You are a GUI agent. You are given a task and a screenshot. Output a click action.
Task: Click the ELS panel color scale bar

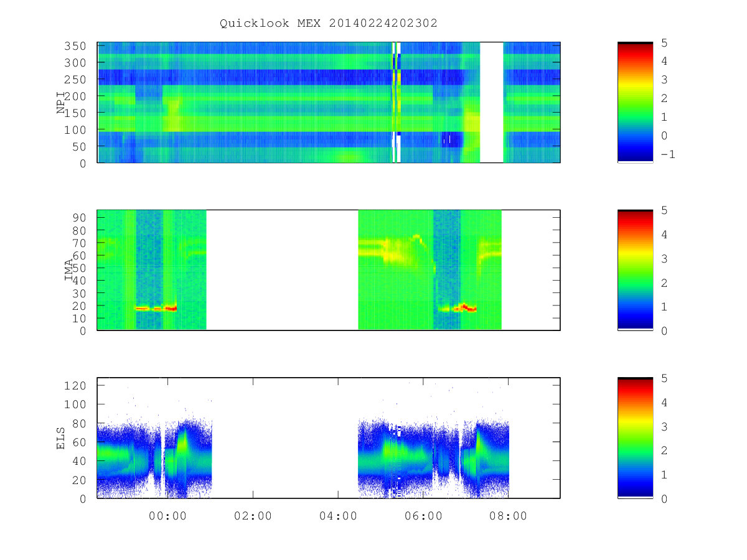[x=635, y=437]
